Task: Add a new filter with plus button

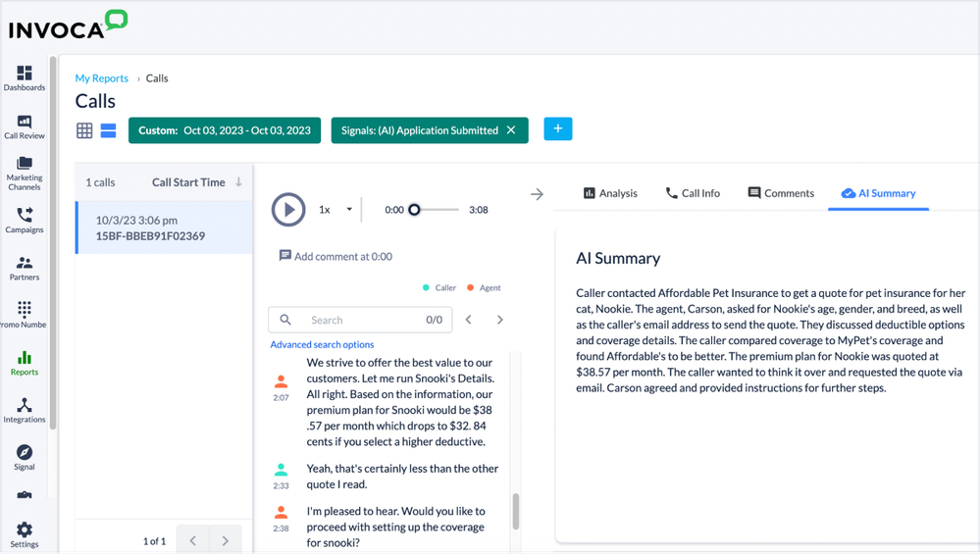Action: (x=557, y=129)
